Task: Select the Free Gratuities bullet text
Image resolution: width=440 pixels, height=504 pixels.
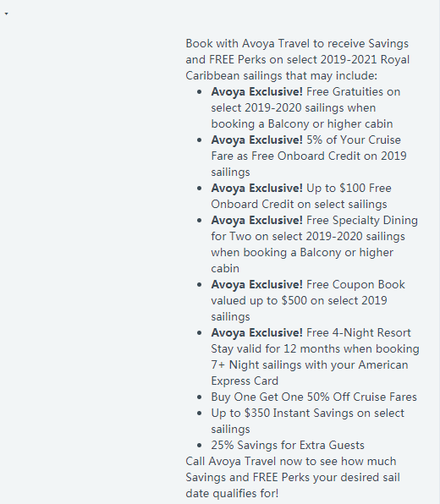Action: coord(305,107)
